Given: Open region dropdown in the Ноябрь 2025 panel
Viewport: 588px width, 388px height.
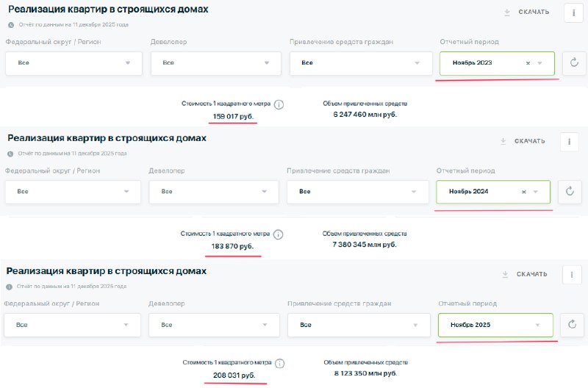Looking at the screenshot, I should (72, 325).
